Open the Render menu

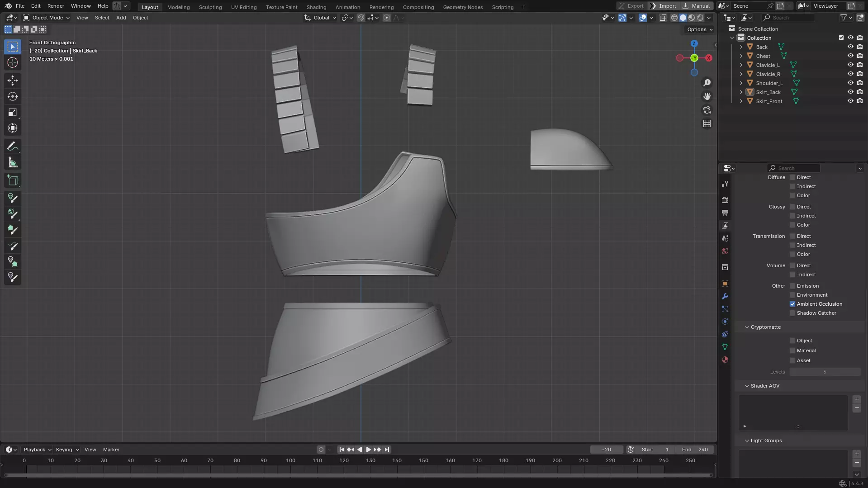[56, 6]
